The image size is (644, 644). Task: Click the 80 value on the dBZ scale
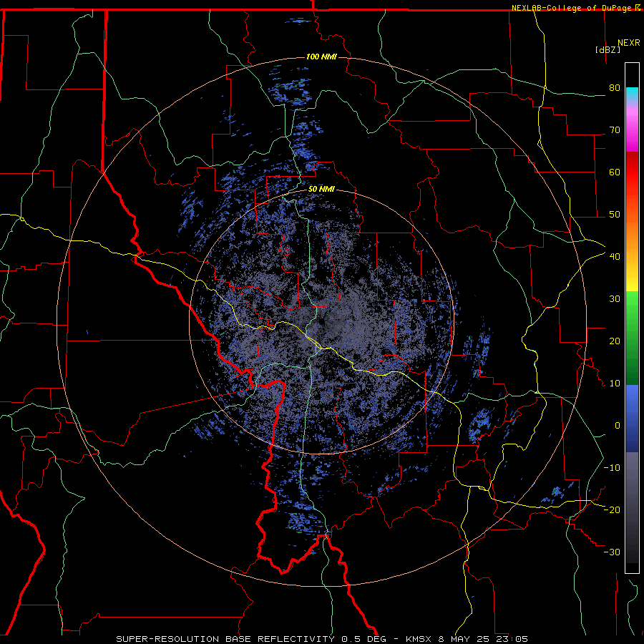click(615, 87)
